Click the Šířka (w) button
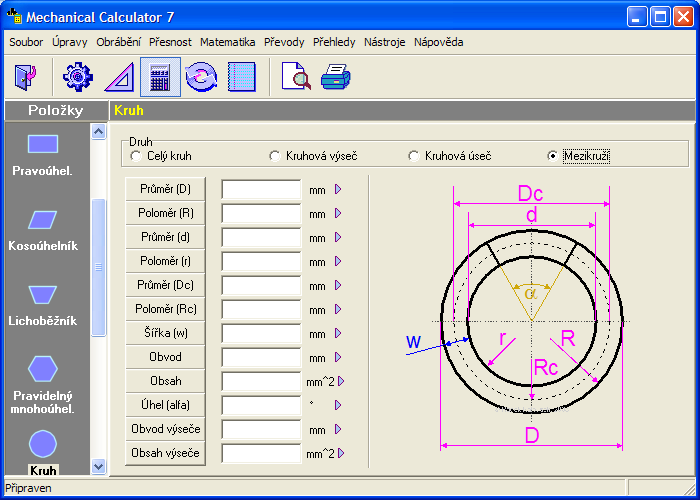The width and height of the screenshot is (700, 500). (165, 333)
